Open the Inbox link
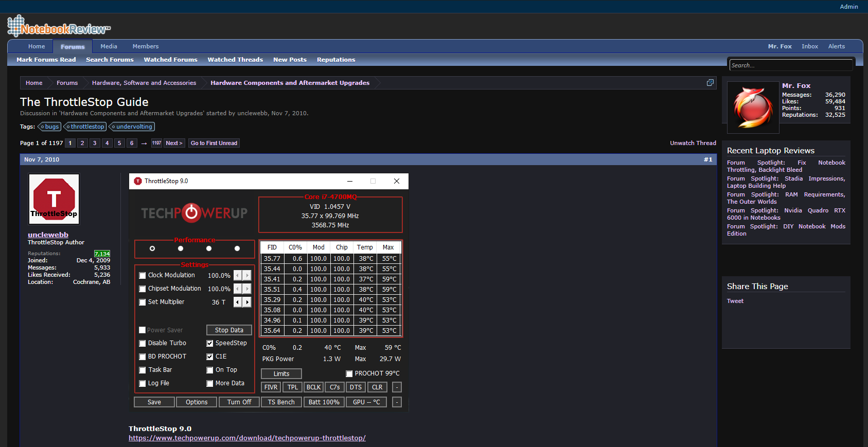This screenshot has width=868, height=447. 809,46
